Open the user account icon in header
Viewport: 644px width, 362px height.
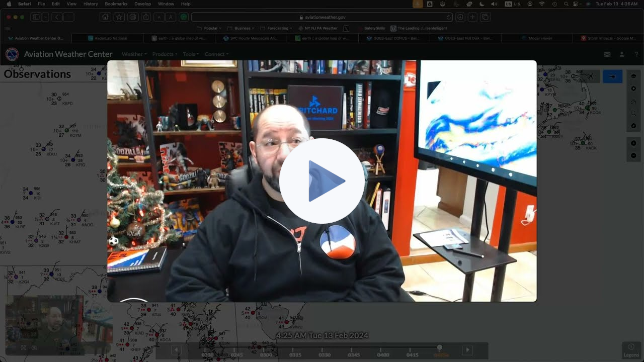(622, 54)
